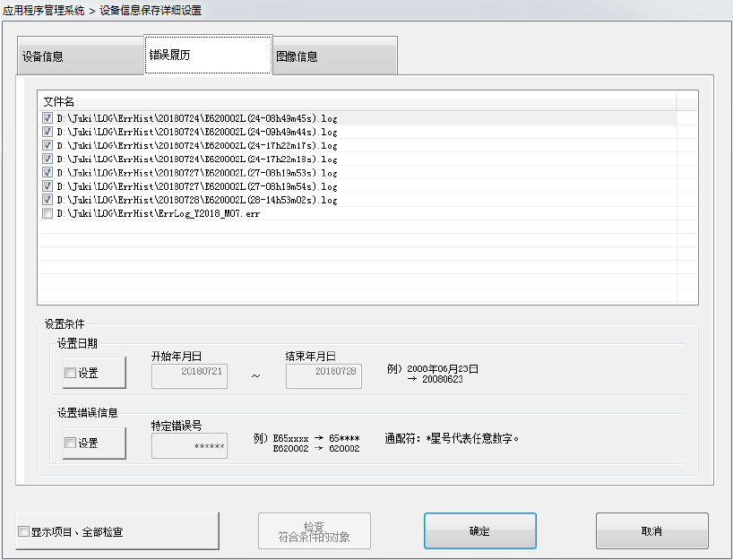The height and width of the screenshot is (560, 733).
Task: Switch to the 设备信息 tab
Action: (81, 56)
